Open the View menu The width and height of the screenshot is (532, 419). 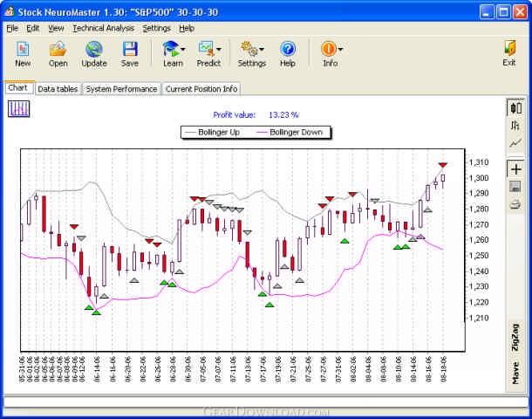[56, 28]
